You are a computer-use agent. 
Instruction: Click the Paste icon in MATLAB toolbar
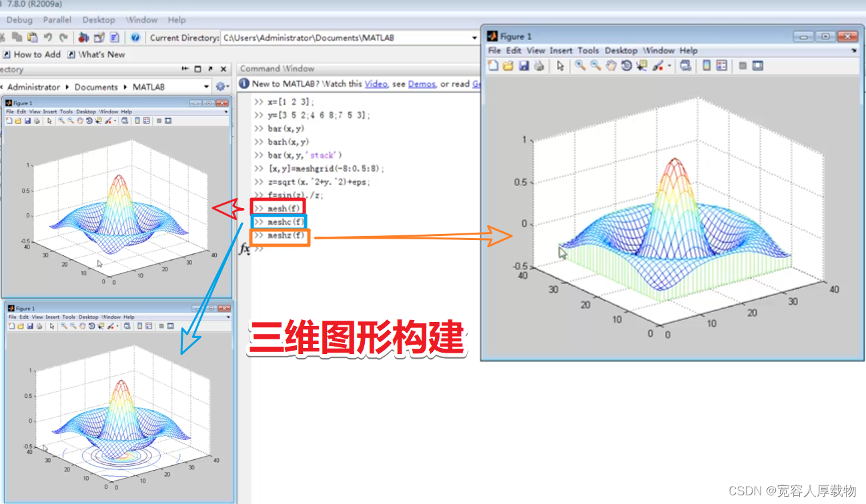click(x=33, y=37)
